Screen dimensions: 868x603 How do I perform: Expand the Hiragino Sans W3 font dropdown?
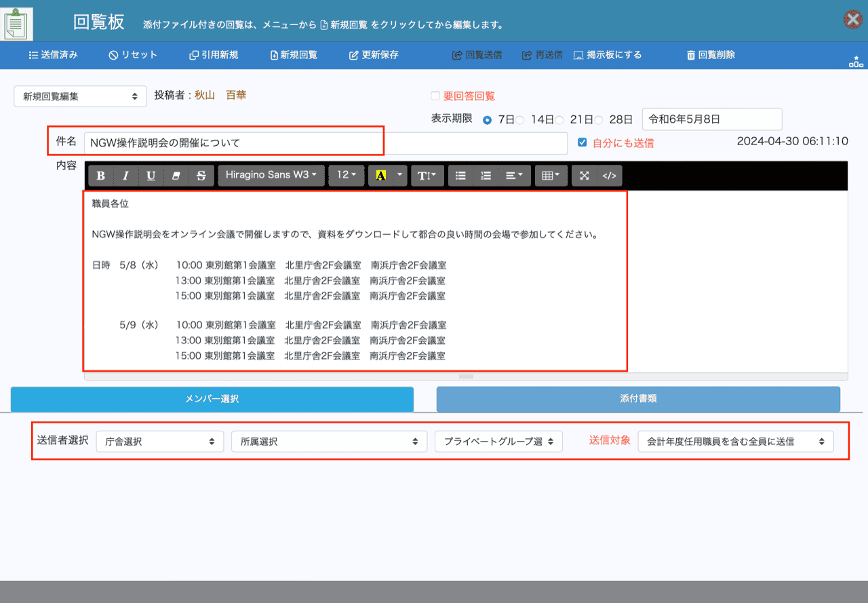click(x=271, y=175)
